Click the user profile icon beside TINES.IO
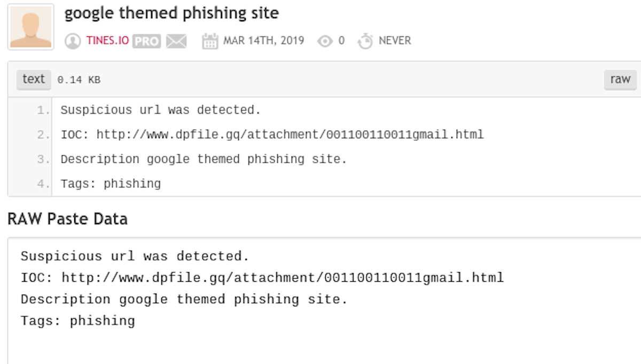 click(73, 41)
